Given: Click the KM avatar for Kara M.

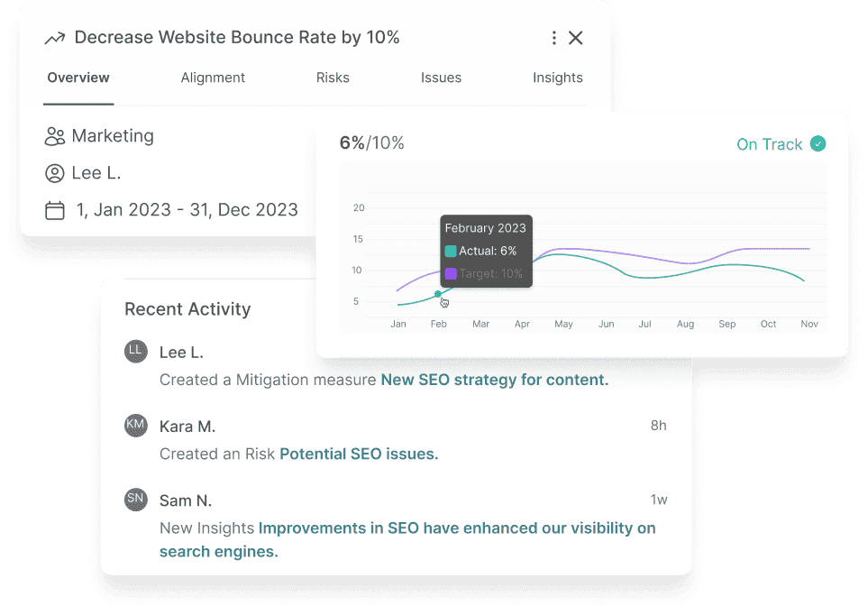Looking at the screenshot, I should [135, 426].
